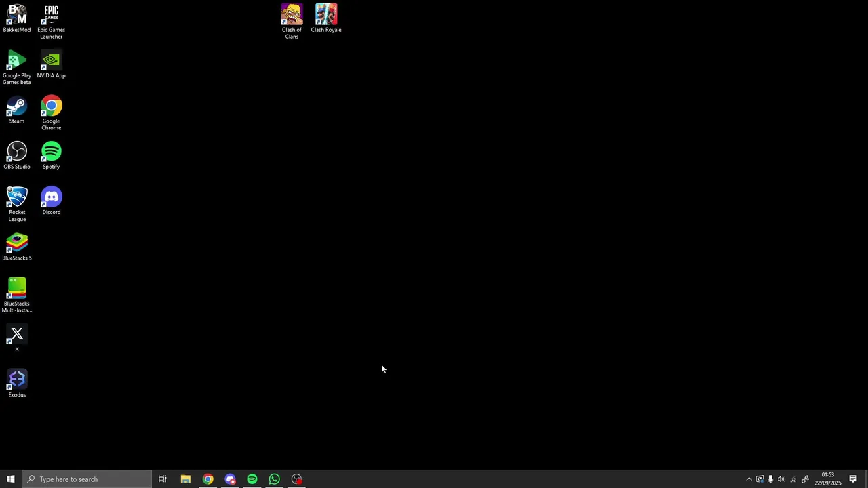Screen dimensions: 868x488
Task: Select the OBS Studio desktop icon
Action: [17, 156]
